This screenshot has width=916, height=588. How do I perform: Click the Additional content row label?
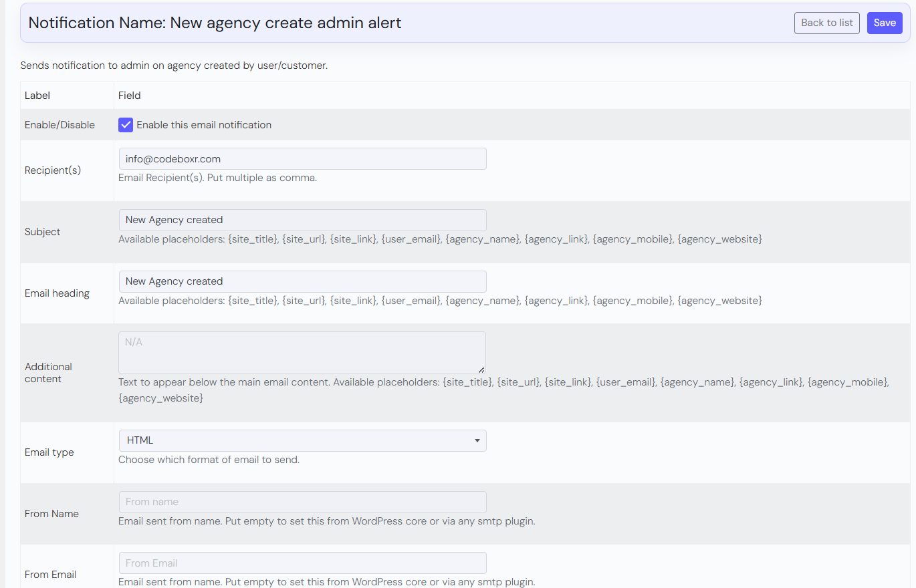coord(48,373)
